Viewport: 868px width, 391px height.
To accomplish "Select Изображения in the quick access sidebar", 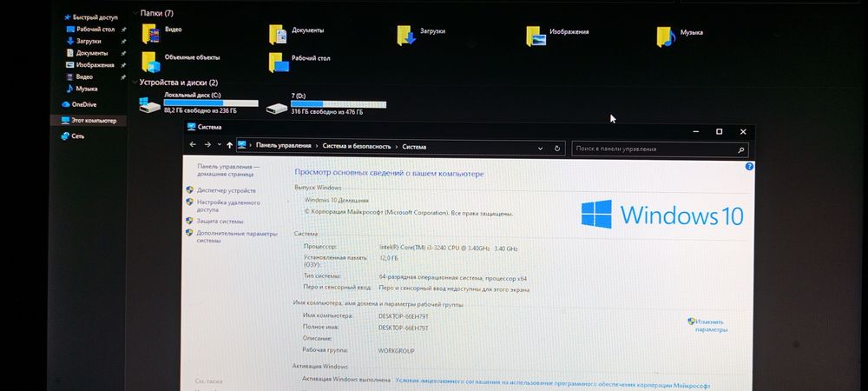I will click(95, 65).
